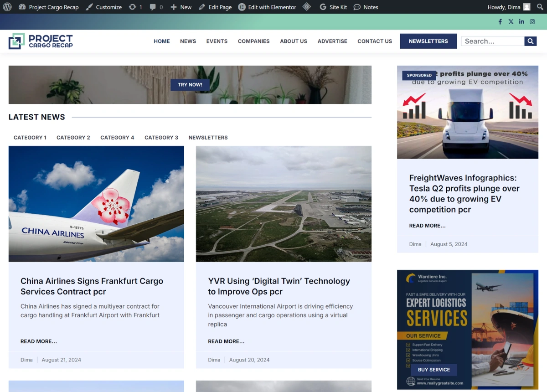Click READ MORE under FreightWaves article
Screen dimensions: 547x392
pos(428,226)
